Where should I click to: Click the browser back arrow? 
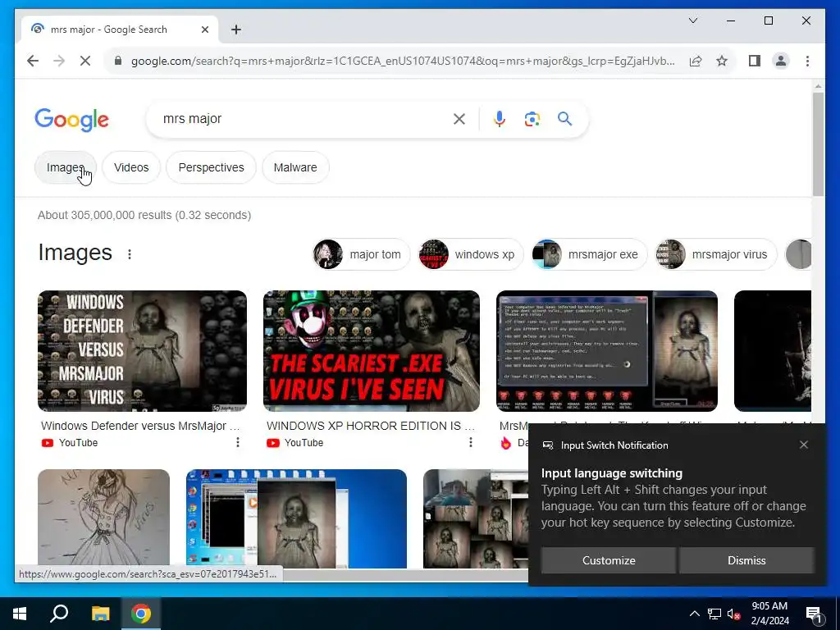[33, 61]
